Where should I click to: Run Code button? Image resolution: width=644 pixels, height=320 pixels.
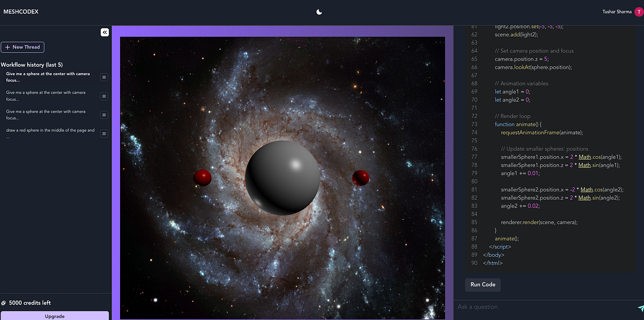(x=483, y=285)
